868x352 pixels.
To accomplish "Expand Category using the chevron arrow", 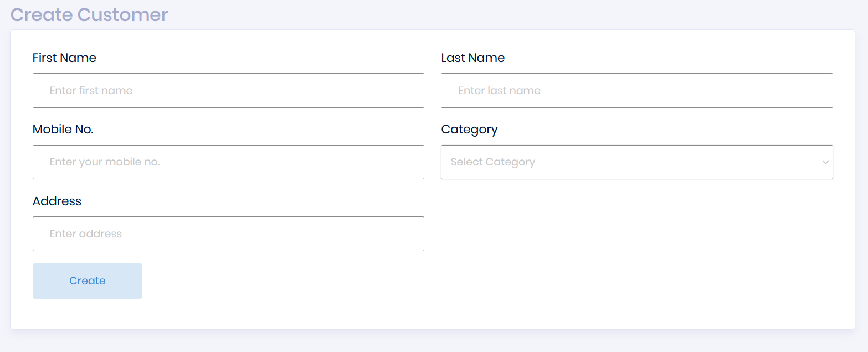I will 825,162.
